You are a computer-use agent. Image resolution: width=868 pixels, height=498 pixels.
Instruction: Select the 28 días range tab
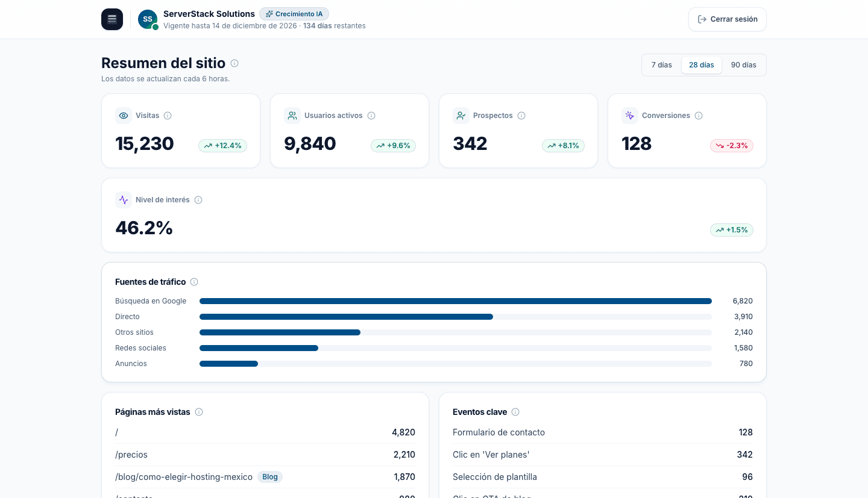(x=702, y=65)
